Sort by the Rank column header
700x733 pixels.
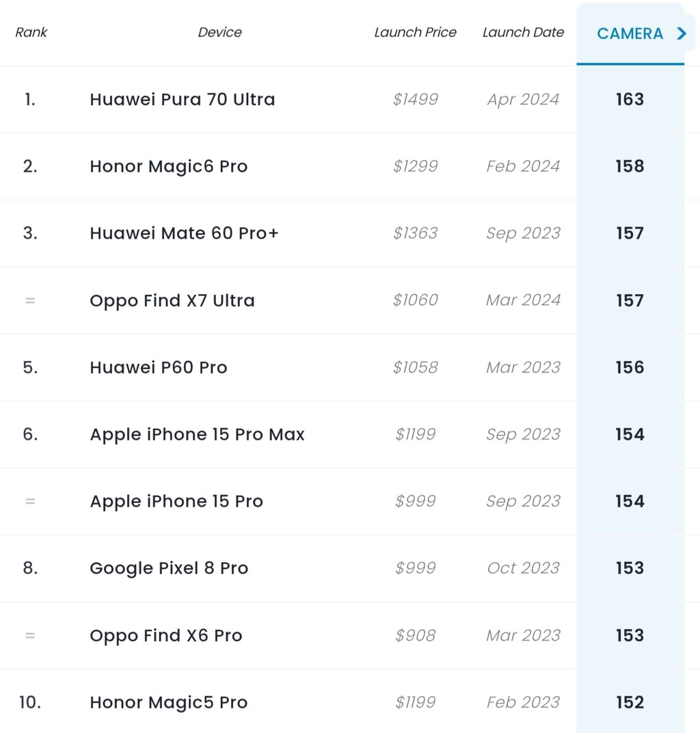[x=31, y=32]
